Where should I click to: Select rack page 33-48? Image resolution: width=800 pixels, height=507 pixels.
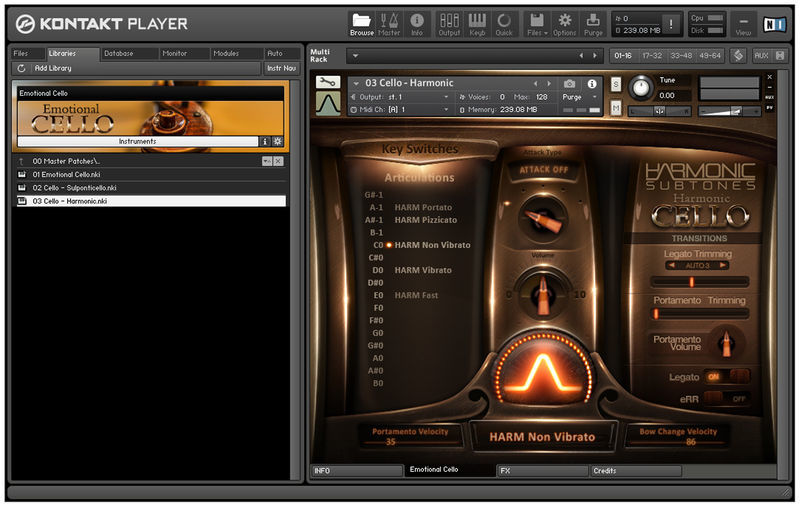[x=681, y=56]
